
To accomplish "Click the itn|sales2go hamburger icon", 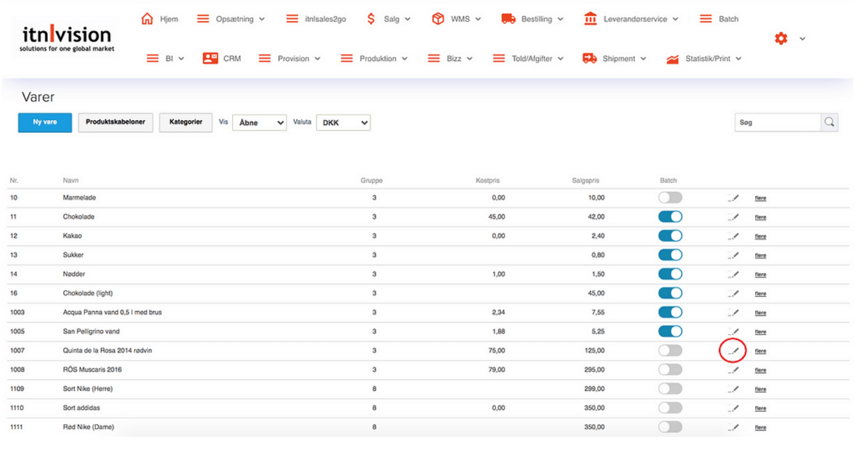I will (292, 19).
